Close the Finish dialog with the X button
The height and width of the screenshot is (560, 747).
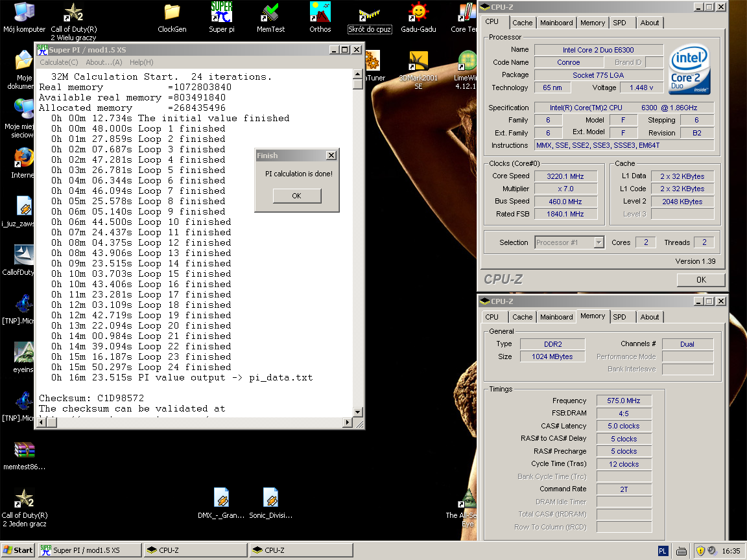tap(331, 156)
